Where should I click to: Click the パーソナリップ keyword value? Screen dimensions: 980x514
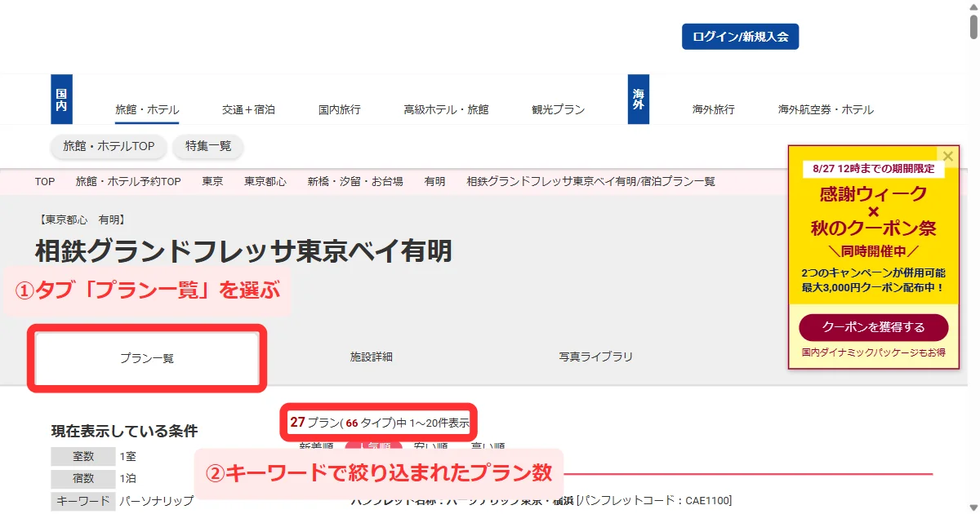click(x=157, y=501)
